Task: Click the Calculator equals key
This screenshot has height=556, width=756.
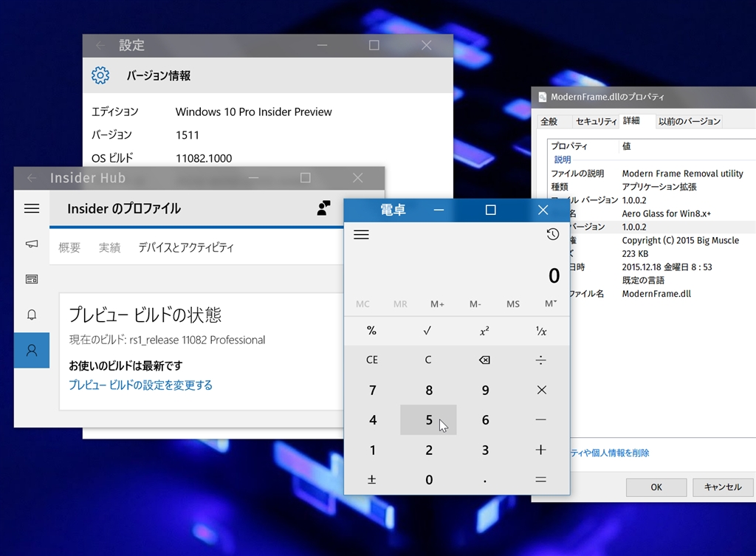Action: [541, 479]
